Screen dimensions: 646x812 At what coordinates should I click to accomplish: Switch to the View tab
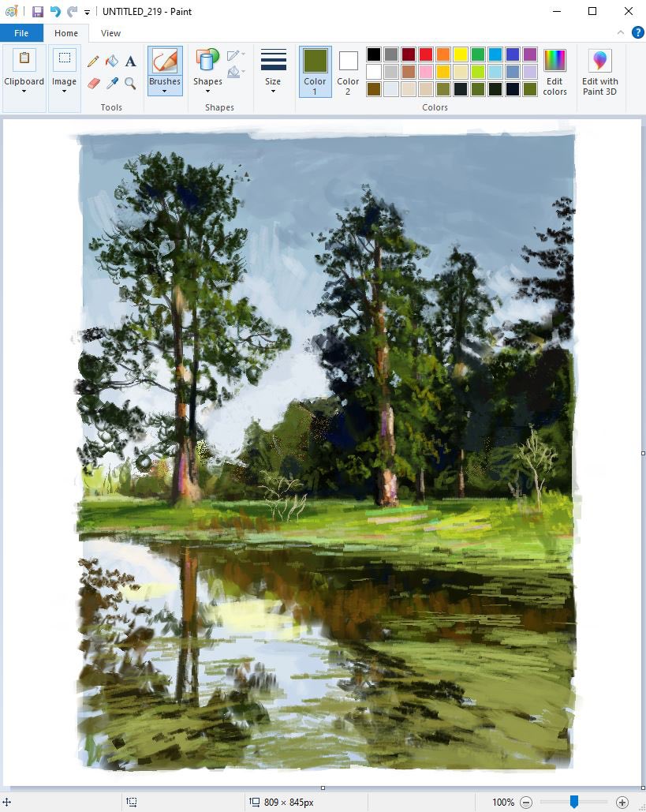click(x=110, y=33)
